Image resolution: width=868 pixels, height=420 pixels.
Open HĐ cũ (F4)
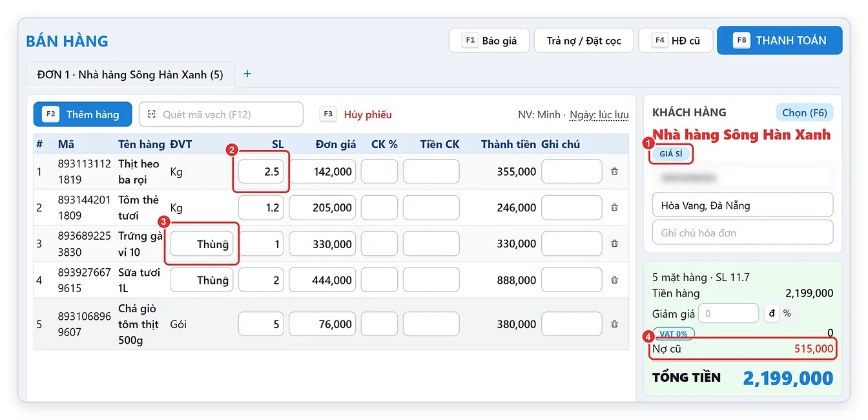pyautogui.click(x=676, y=40)
